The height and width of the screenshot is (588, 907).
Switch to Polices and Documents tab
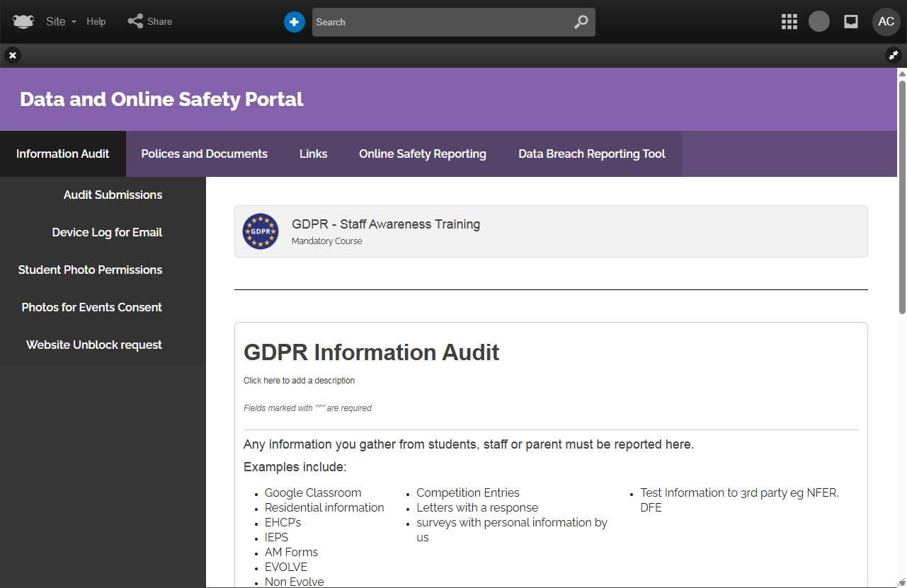click(204, 154)
